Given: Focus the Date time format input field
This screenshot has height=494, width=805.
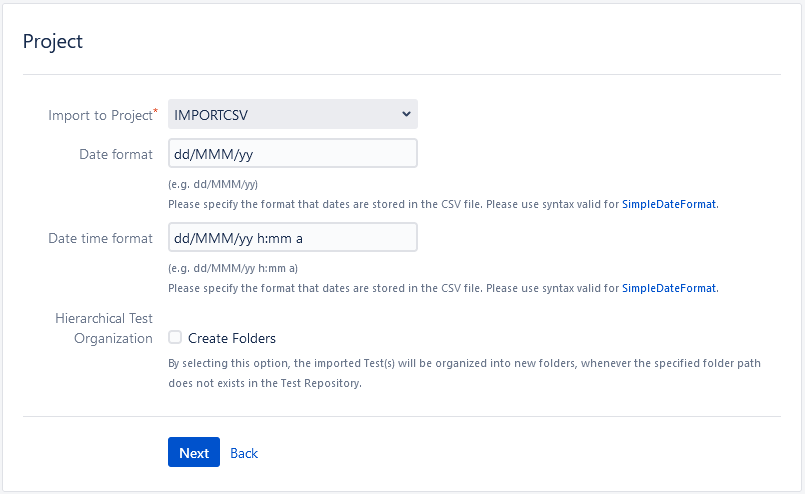Looking at the screenshot, I should [x=293, y=237].
